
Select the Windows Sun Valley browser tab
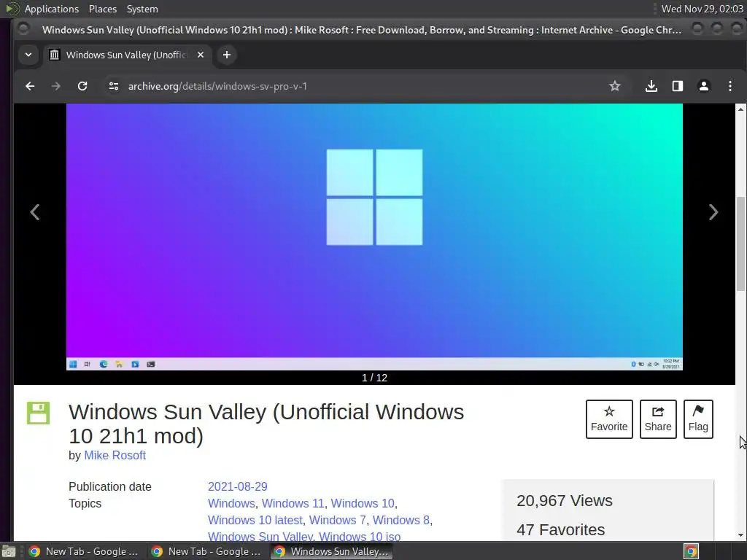pos(127,55)
